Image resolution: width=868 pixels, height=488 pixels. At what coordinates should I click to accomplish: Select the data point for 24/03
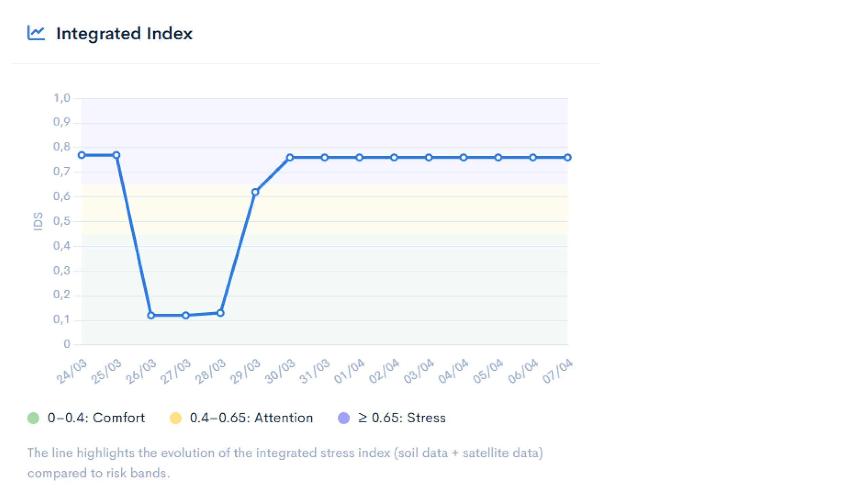(x=81, y=155)
